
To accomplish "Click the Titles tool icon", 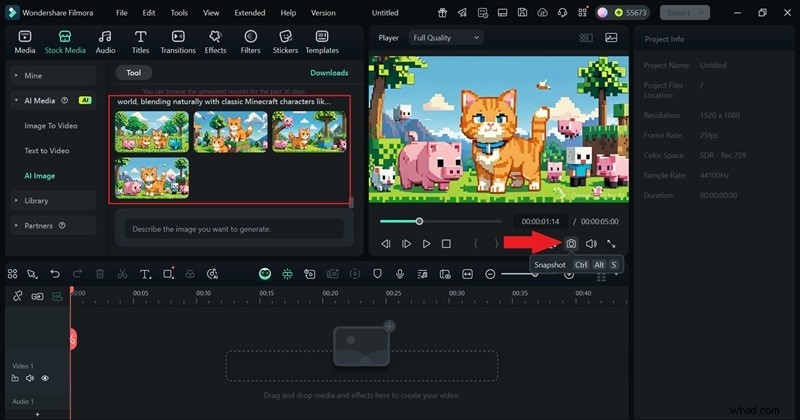I will 140,41.
